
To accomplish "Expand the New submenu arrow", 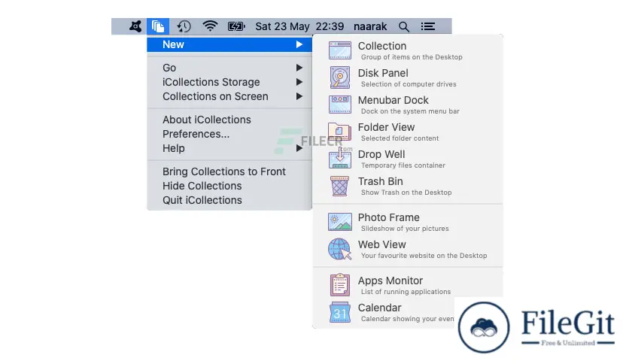I will (299, 44).
